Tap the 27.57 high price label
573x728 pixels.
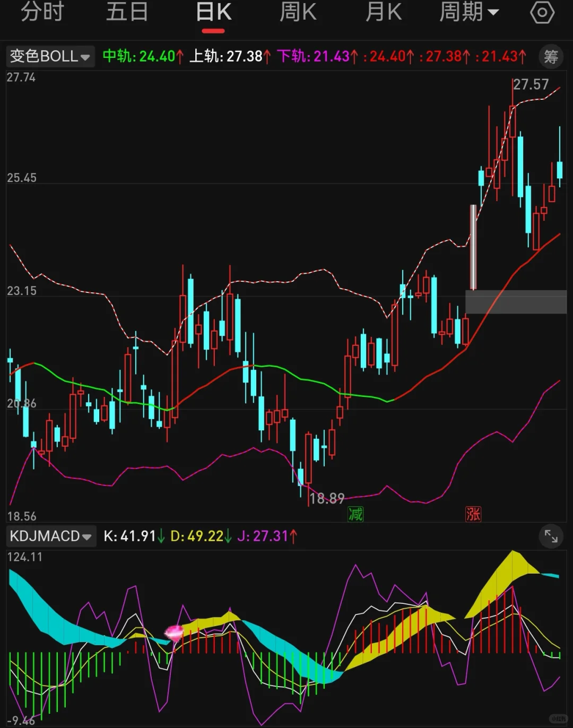[x=531, y=84]
